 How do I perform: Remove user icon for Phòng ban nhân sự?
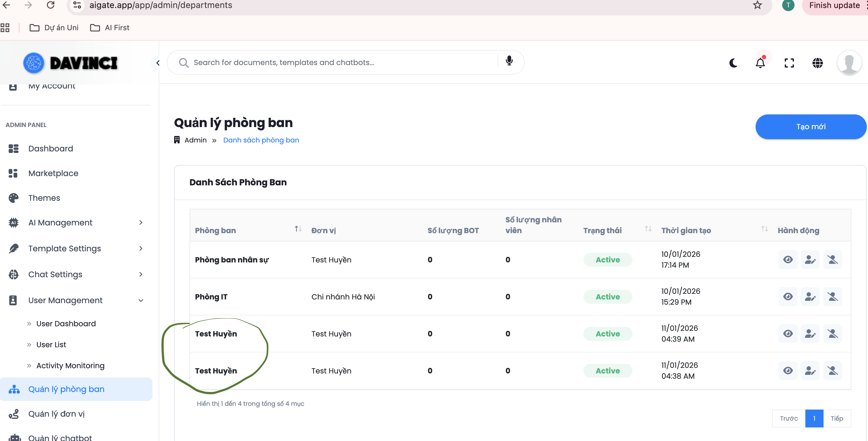[x=833, y=260]
